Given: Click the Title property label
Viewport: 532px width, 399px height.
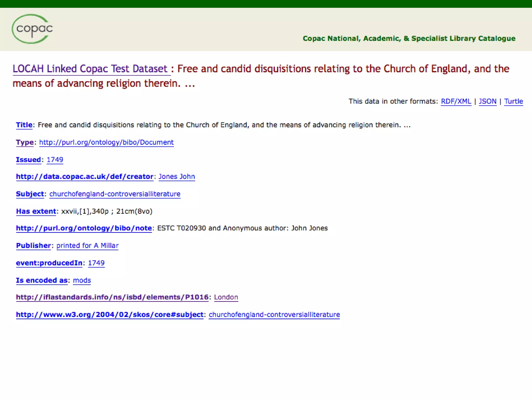Looking at the screenshot, I should point(24,125).
